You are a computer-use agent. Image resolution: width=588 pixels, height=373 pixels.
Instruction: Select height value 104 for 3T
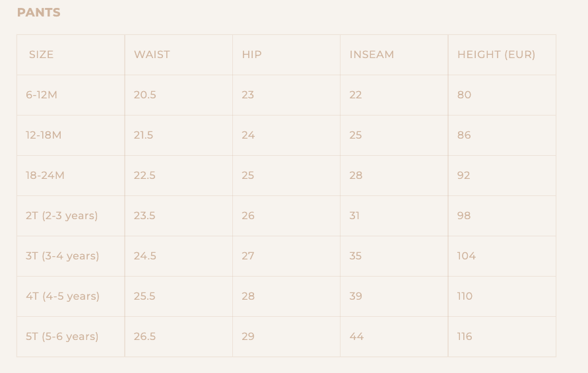(466, 256)
